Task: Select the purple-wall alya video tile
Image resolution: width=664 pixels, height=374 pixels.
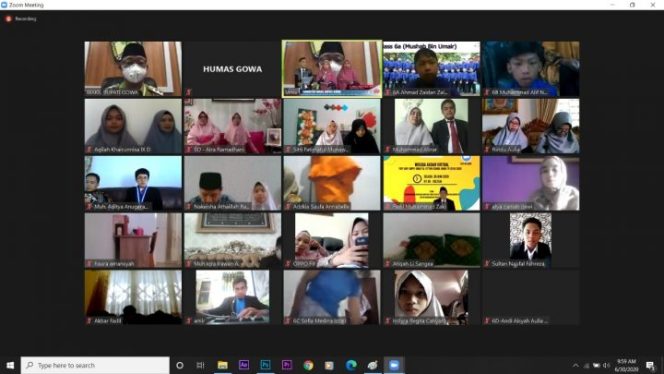Action: pos(531,183)
